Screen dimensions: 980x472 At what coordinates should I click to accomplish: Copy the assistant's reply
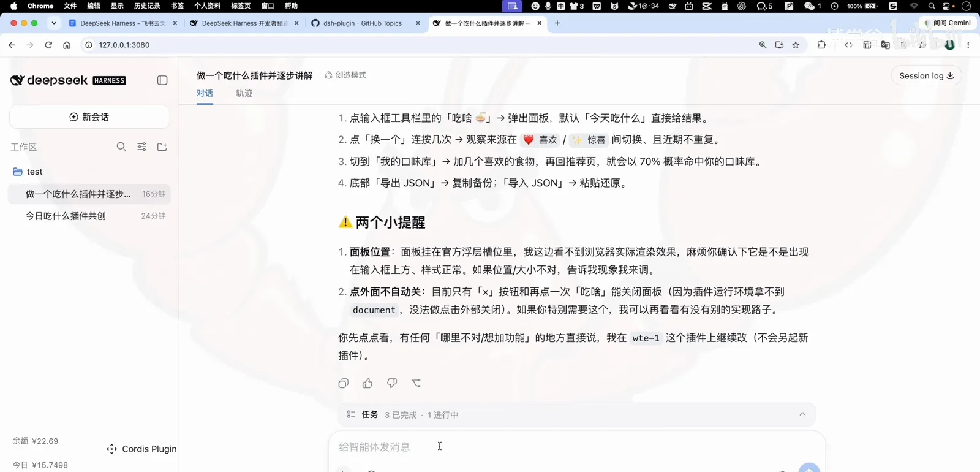344,383
